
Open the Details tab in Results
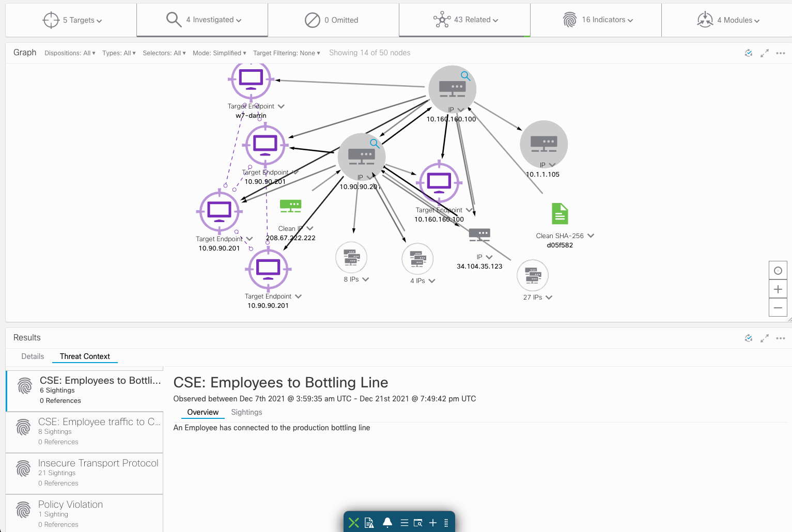pyautogui.click(x=33, y=356)
